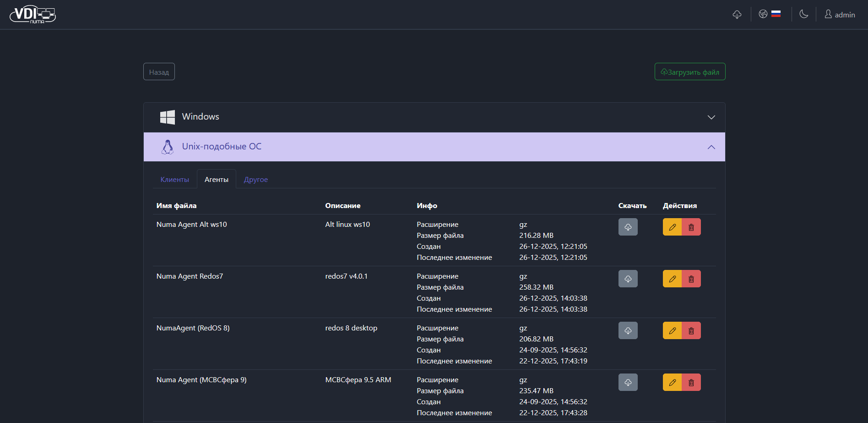Select the Агенты tab
Screen dimensions: 868x423
[216, 180]
